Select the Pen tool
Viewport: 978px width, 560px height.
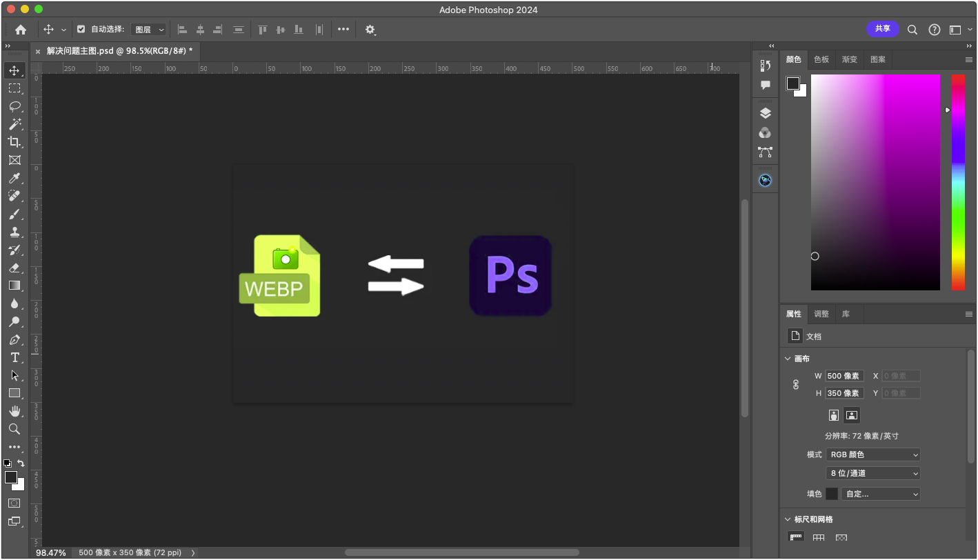pyautogui.click(x=14, y=339)
